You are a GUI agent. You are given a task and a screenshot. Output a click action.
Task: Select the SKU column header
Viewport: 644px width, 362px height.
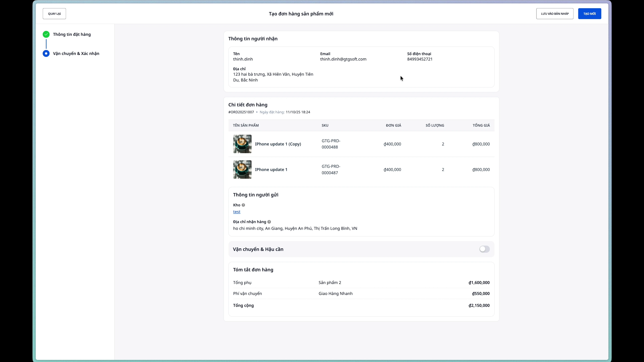[x=325, y=125]
